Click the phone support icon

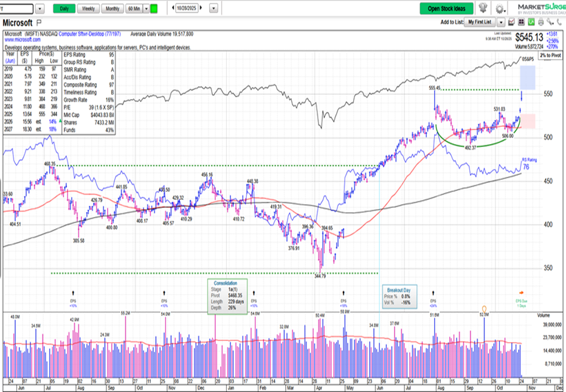(x=559, y=22)
